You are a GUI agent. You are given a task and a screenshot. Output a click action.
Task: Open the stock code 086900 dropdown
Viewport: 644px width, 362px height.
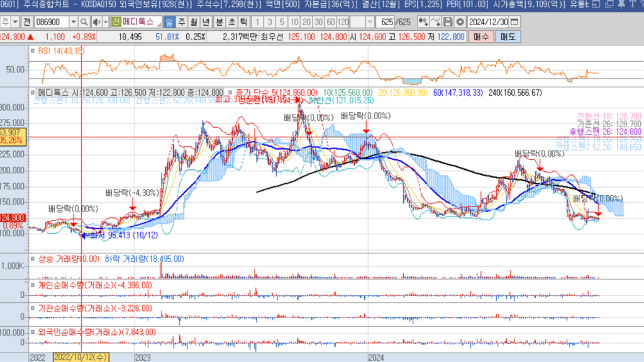pyautogui.click(x=73, y=21)
